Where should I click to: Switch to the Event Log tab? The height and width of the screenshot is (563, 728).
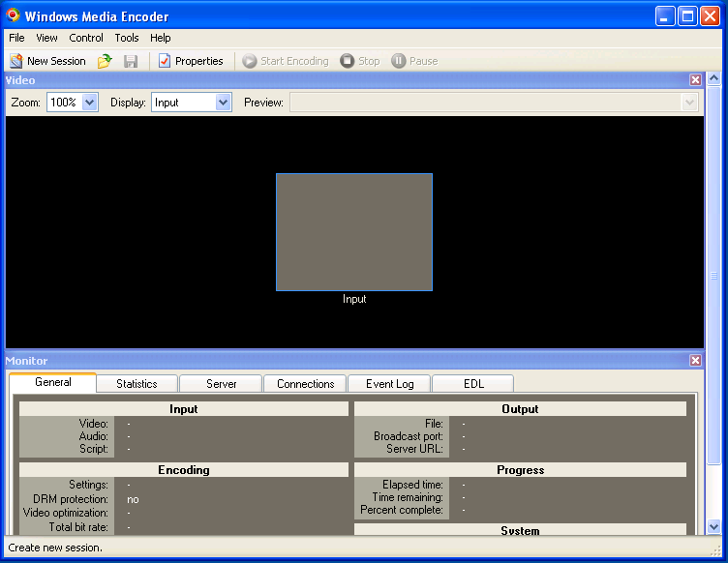[x=389, y=384]
